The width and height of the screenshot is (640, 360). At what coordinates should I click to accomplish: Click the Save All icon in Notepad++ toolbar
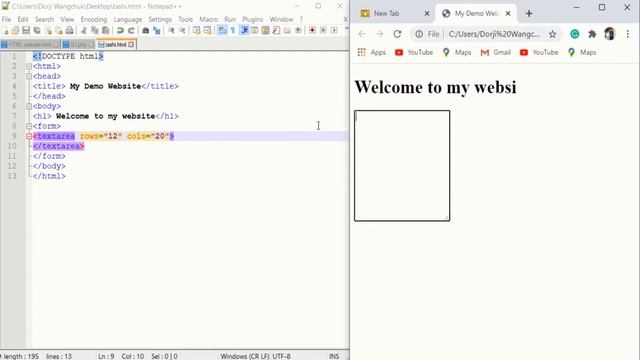[37, 31]
